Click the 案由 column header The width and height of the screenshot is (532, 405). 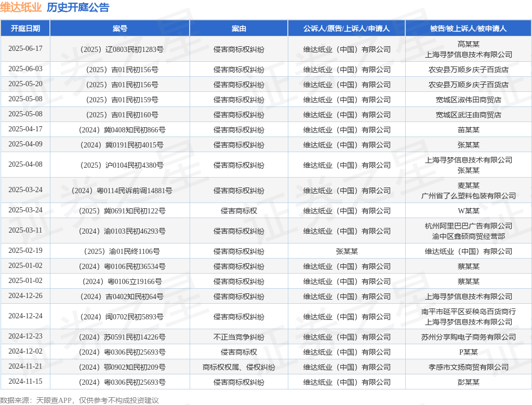238,29
